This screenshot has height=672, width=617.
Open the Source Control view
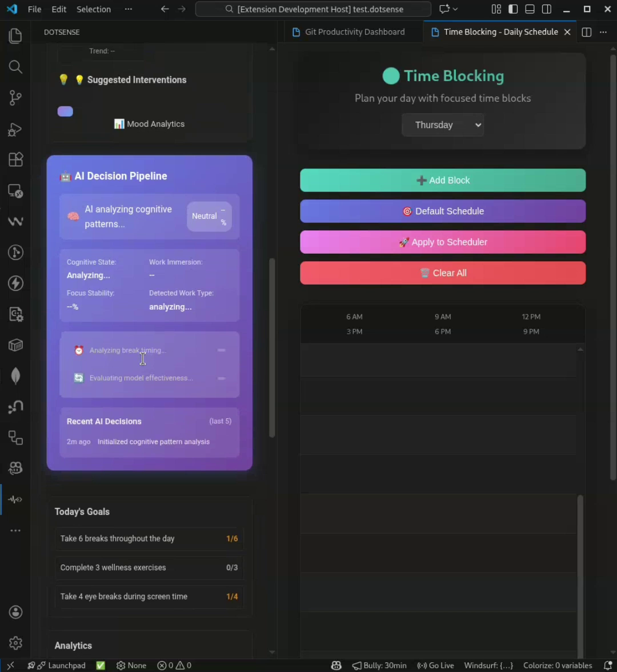click(x=15, y=97)
